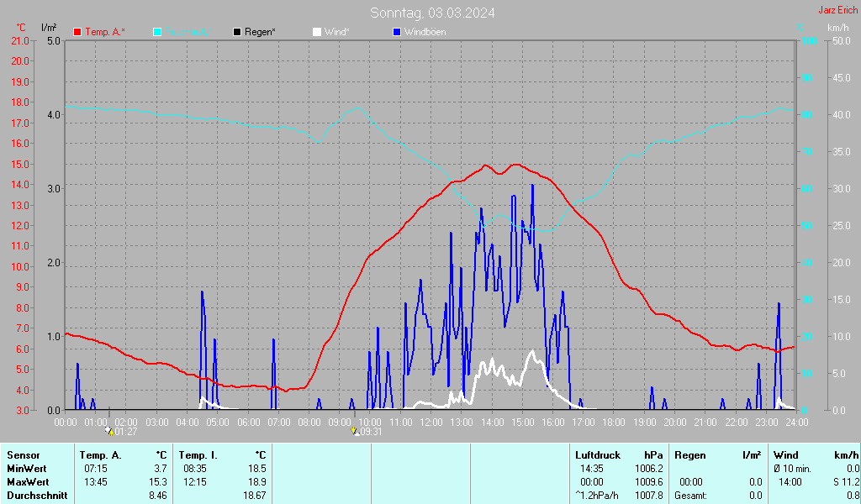This screenshot has width=861, height=504.
Task: Click the maximum pressure value '1009.6'
Action: pyautogui.click(x=649, y=482)
